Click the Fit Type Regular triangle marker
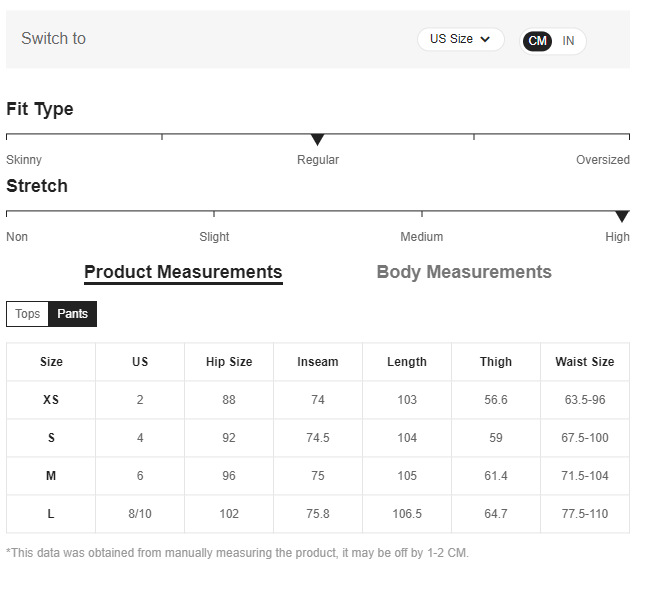The height and width of the screenshot is (592, 662). pyautogui.click(x=317, y=140)
